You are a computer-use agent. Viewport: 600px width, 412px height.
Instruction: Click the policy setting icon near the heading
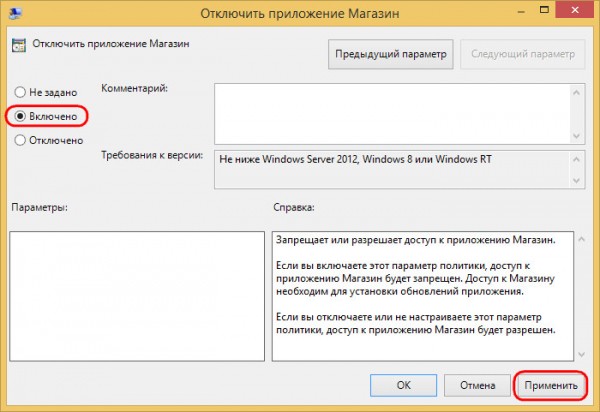click(x=19, y=45)
